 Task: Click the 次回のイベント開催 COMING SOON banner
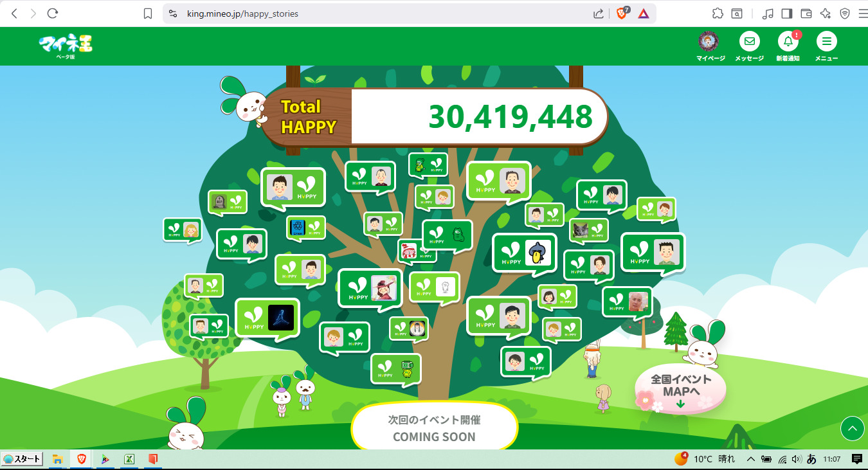tap(435, 427)
